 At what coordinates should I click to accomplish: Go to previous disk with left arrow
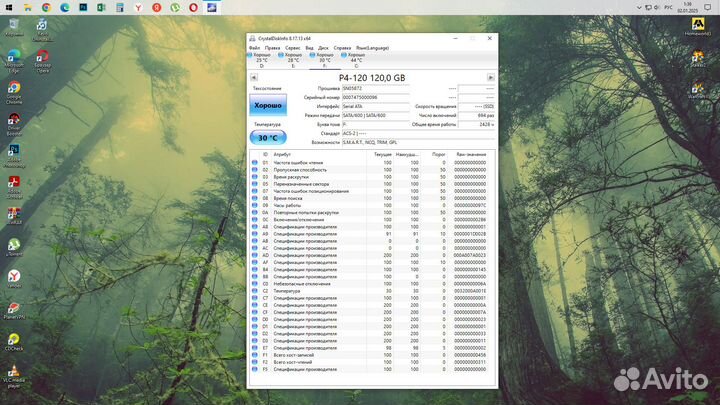click(253, 78)
